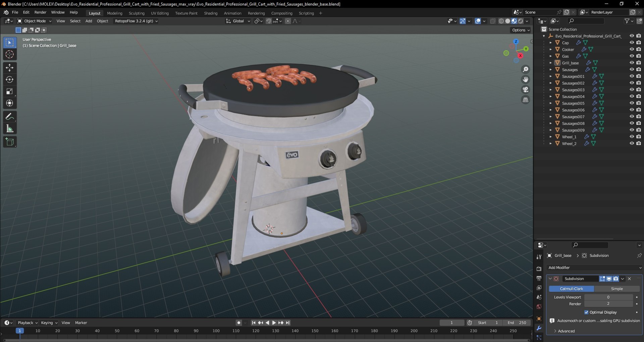The image size is (644, 342).
Task: Open the Scene properties tab
Action: click(539, 297)
